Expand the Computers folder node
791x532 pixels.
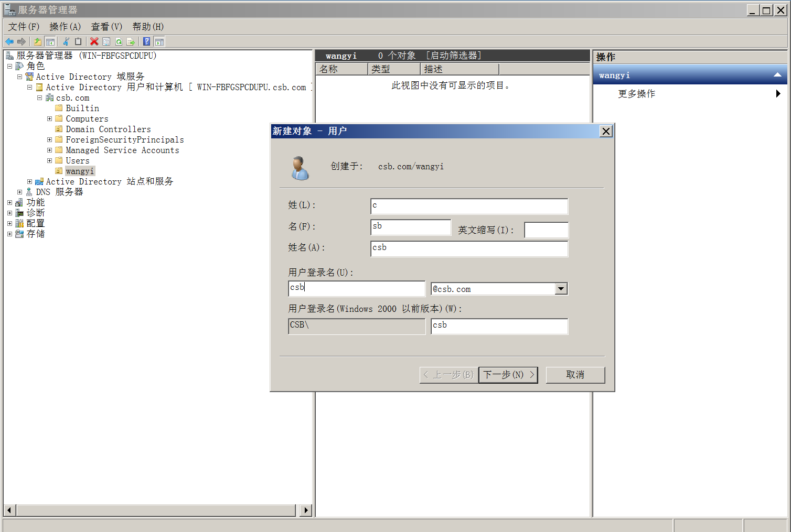pyautogui.click(x=49, y=118)
